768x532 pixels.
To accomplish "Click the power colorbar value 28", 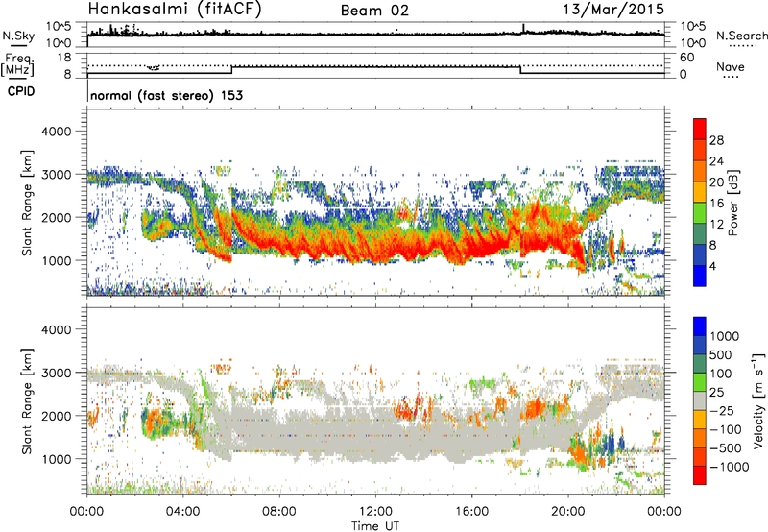I will (x=716, y=140).
